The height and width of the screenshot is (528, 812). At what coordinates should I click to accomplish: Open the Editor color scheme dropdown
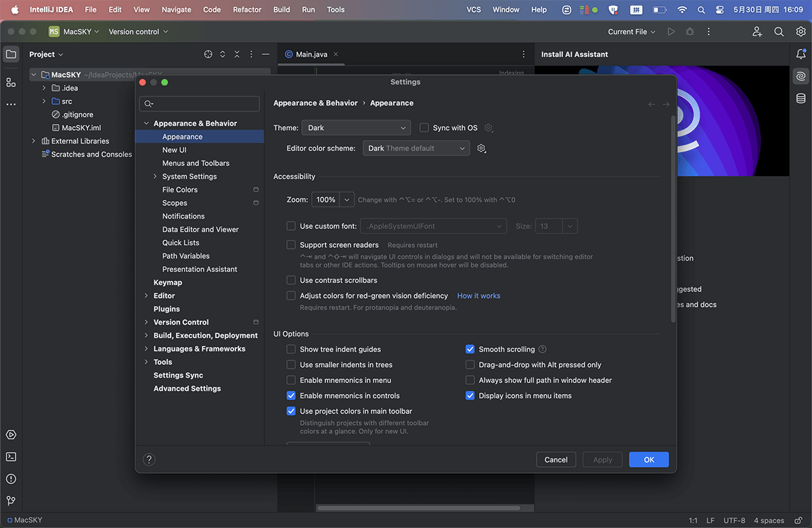(x=416, y=148)
